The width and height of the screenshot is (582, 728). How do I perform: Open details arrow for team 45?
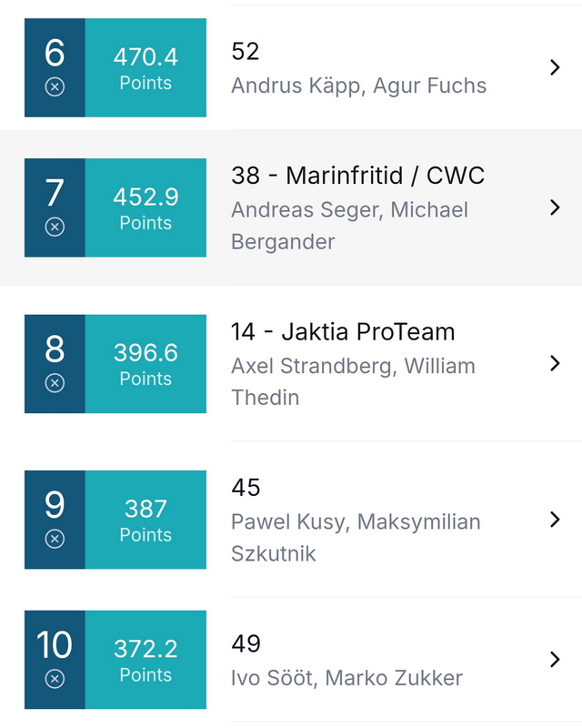coord(555,520)
